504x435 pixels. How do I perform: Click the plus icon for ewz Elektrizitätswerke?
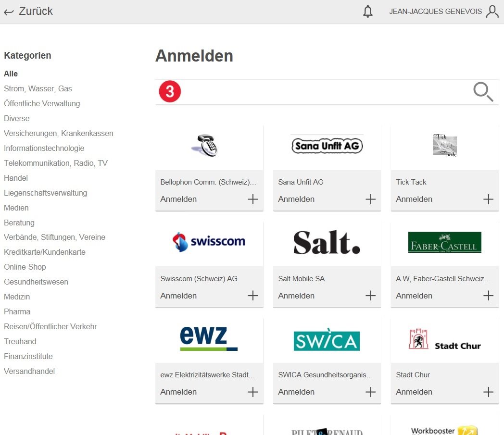pyautogui.click(x=252, y=392)
